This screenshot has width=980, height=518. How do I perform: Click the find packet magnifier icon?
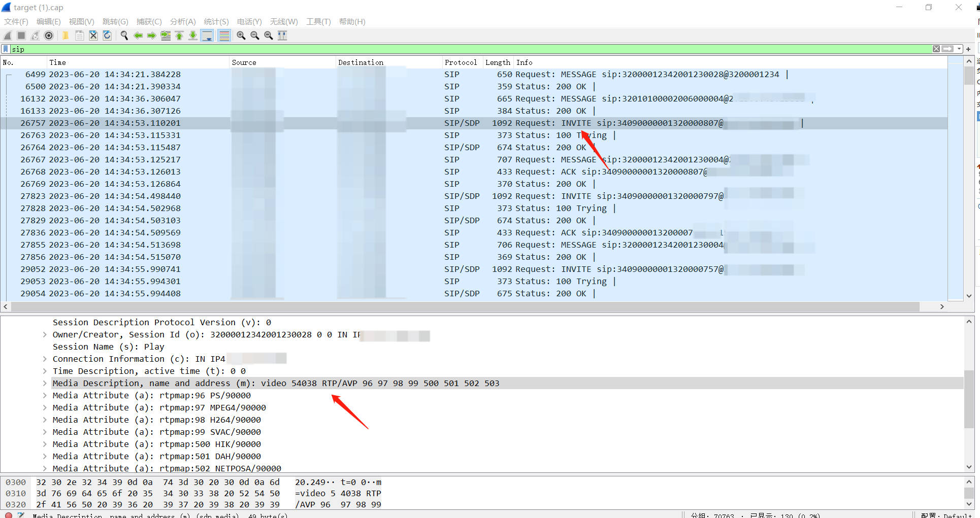[x=124, y=36]
